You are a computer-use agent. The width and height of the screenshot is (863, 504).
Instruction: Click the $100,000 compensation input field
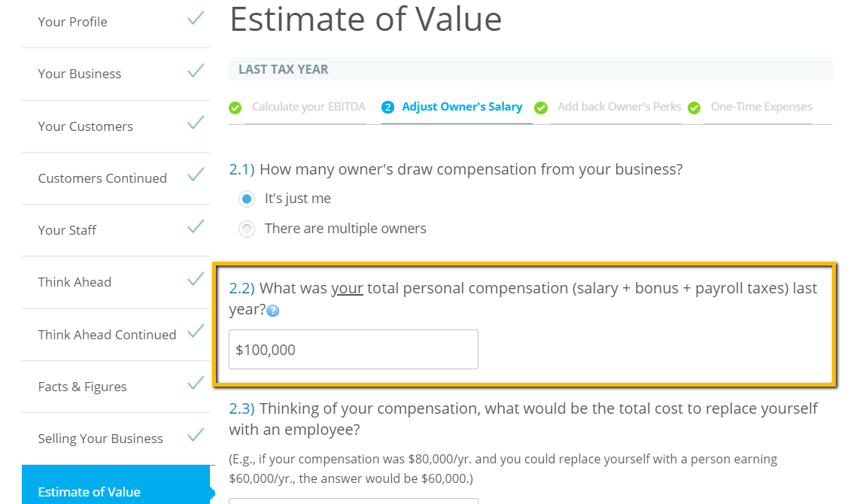click(x=354, y=349)
